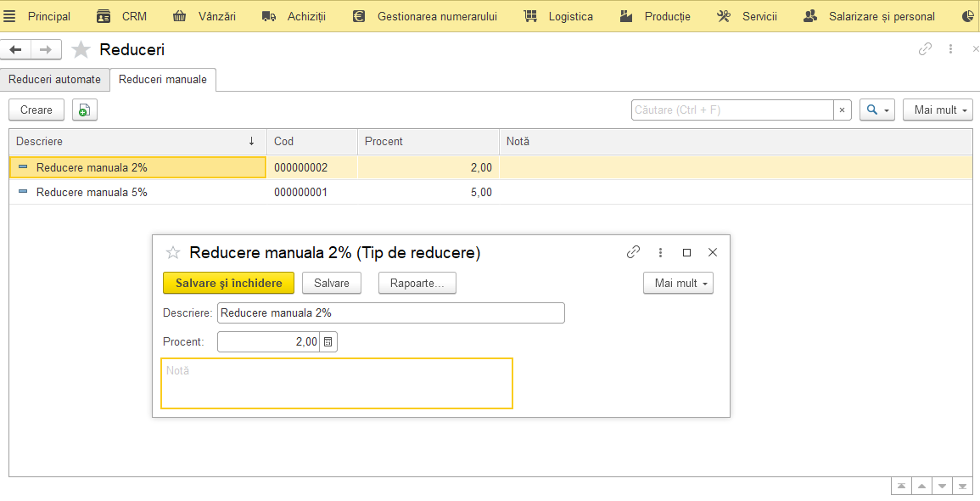Clear the search field with x
The image size is (980, 501).
(842, 110)
